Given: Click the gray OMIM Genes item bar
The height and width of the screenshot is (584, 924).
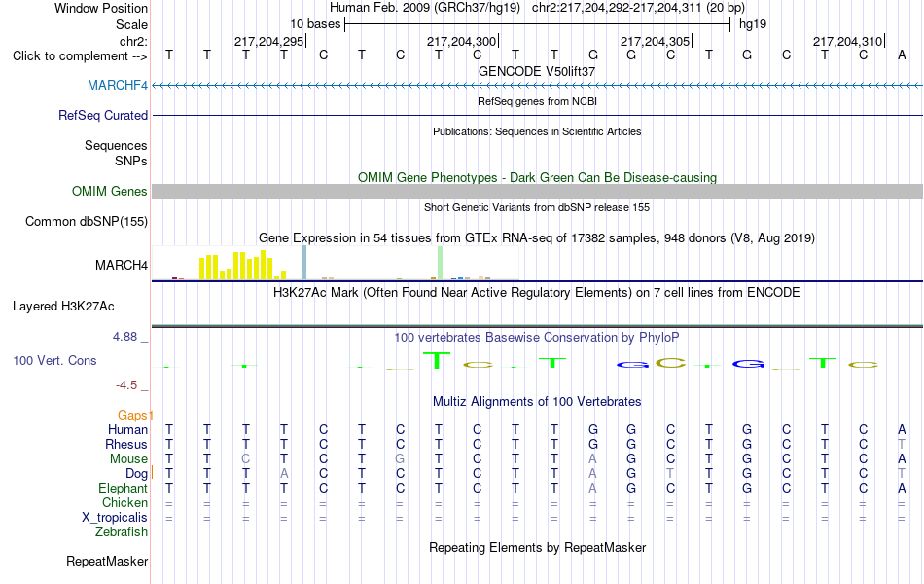Looking at the screenshot, I should 537,191.
